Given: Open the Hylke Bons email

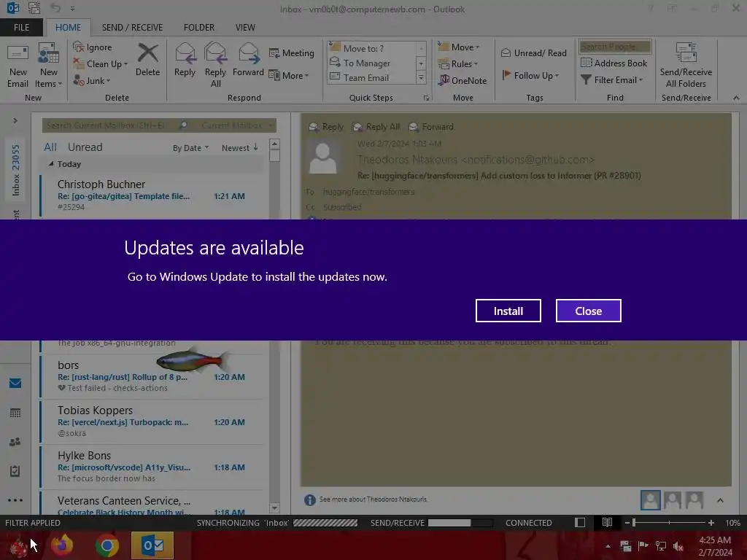Looking at the screenshot, I should coord(152,467).
